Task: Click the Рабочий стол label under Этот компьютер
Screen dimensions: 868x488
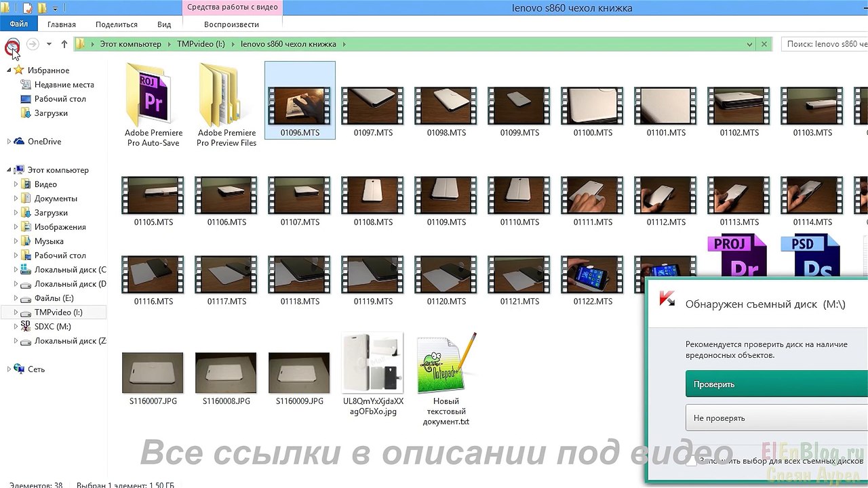Action: (x=60, y=256)
